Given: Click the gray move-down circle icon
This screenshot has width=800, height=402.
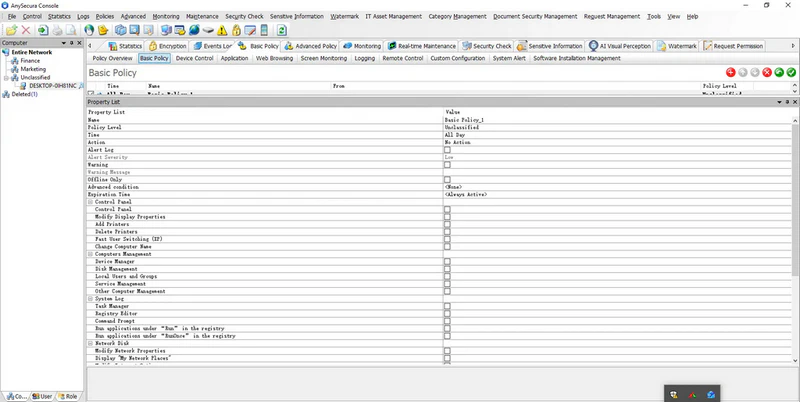Looking at the screenshot, I should (x=755, y=72).
